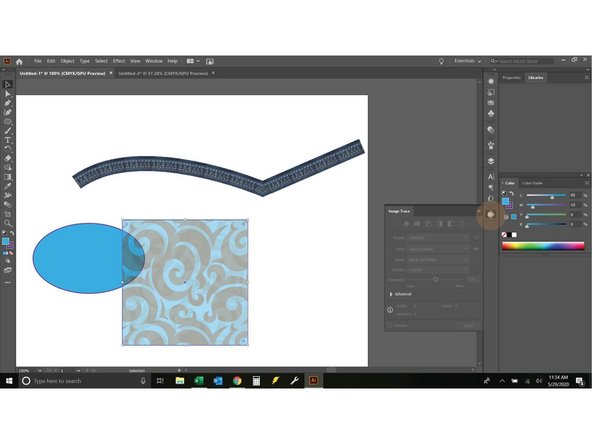Image resolution: width=592 pixels, height=444 pixels.
Task: Open the Mode dropdown in Image Trace
Action: [438, 260]
